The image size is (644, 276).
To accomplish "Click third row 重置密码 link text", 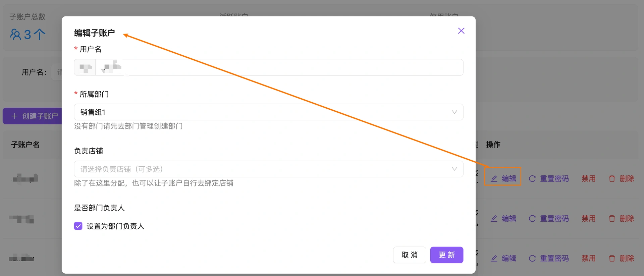I will [554, 259].
